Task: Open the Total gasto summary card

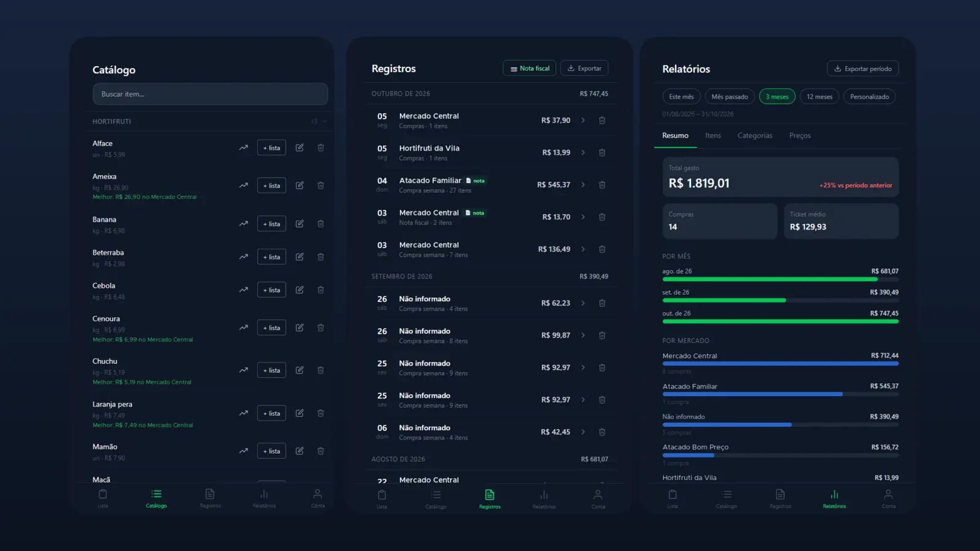Action: point(780,178)
